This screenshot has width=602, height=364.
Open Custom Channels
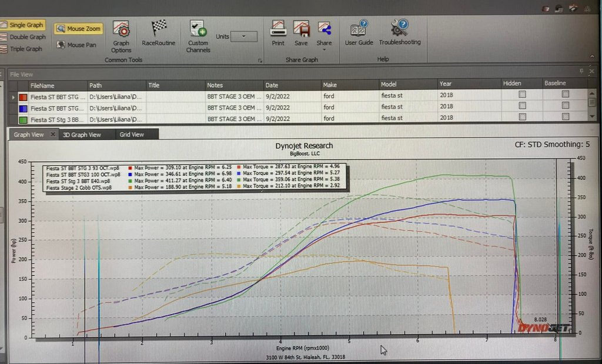click(198, 36)
